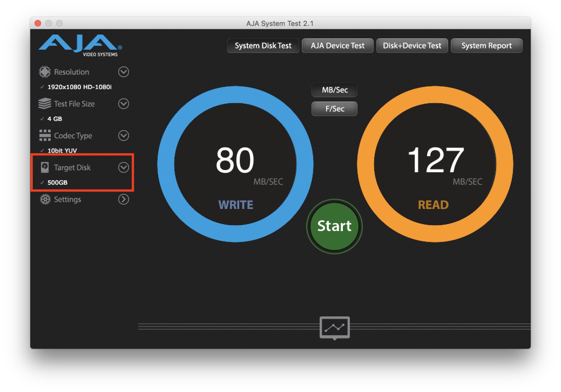This screenshot has height=392, width=561.
Task: Click the READ label in the gauge
Action: (433, 205)
